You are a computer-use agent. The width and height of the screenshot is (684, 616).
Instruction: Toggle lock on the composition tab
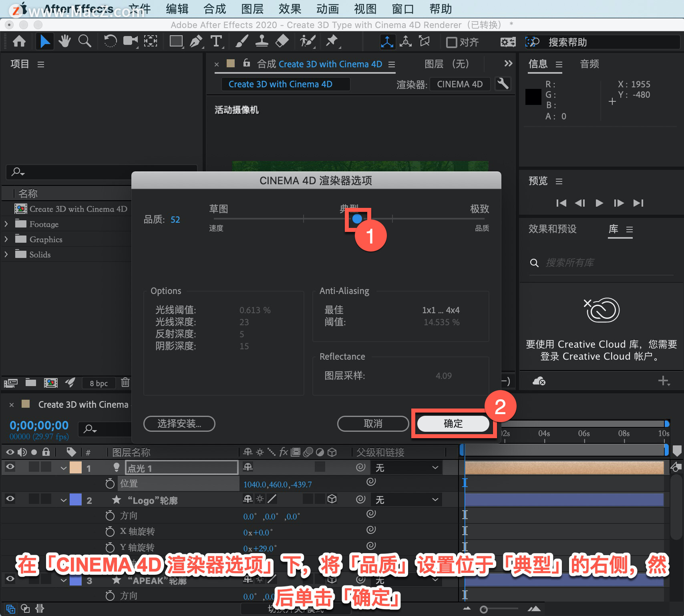247,63
